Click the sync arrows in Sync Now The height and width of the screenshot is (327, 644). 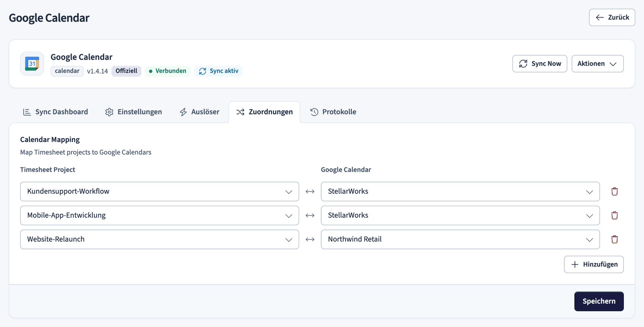pos(523,64)
